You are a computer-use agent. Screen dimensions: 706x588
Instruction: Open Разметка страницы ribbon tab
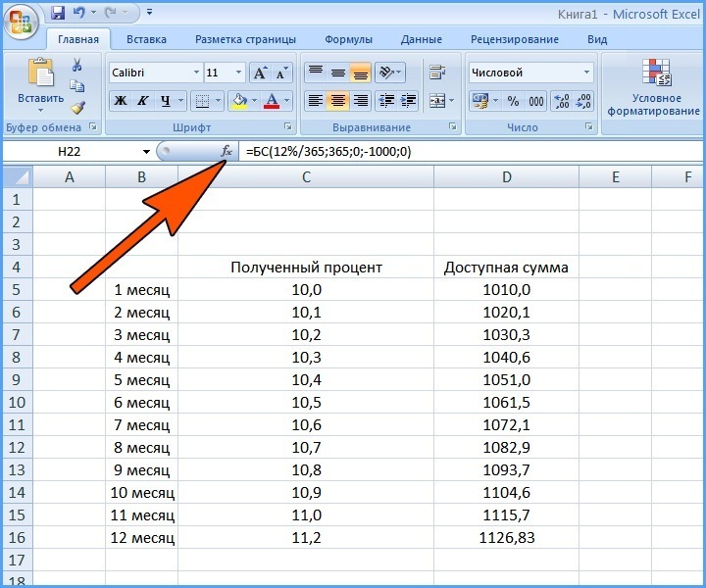click(245, 39)
